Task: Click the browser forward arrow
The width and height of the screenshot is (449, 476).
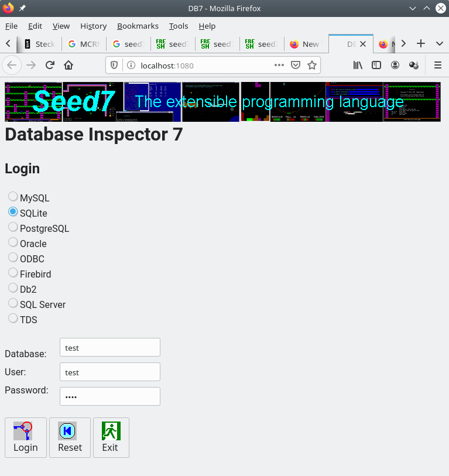Action: pyautogui.click(x=31, y=65)
